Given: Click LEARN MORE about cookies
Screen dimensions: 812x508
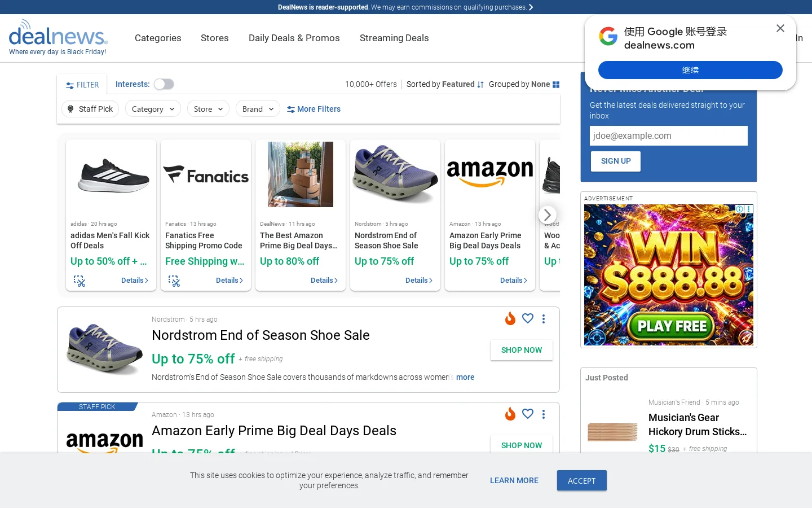Looking at the screenshot, I should coord(514,480).
